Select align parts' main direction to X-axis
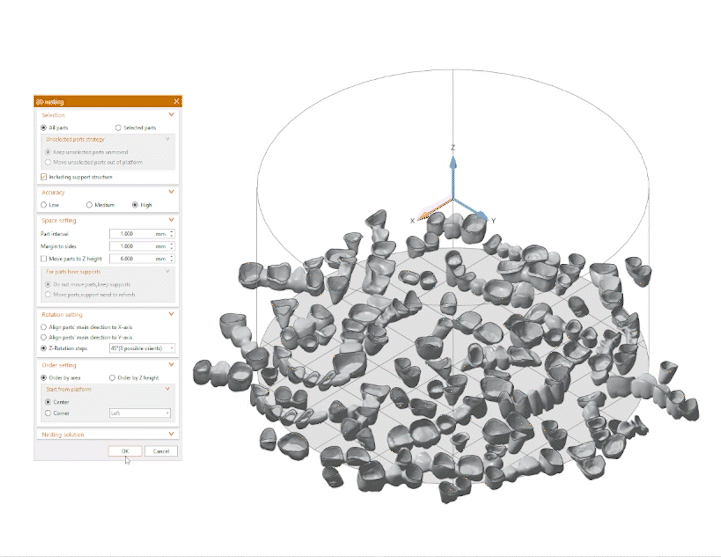 coord(43,327)
